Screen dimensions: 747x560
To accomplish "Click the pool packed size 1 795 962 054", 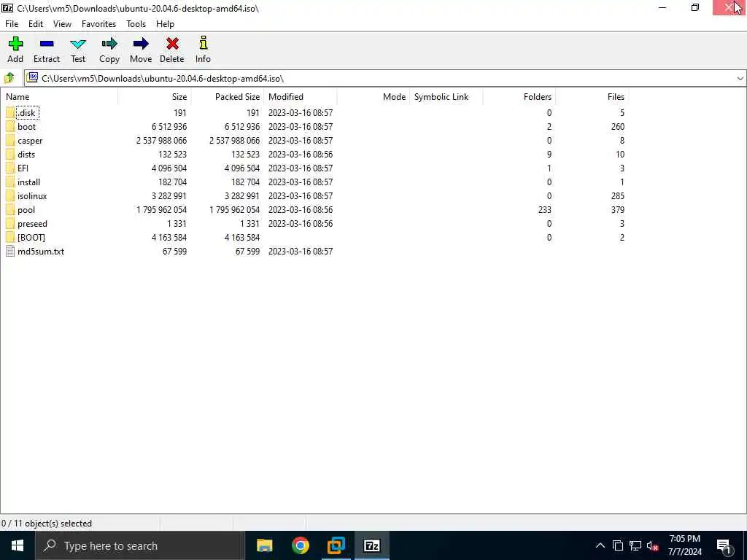I will (234, 209).
